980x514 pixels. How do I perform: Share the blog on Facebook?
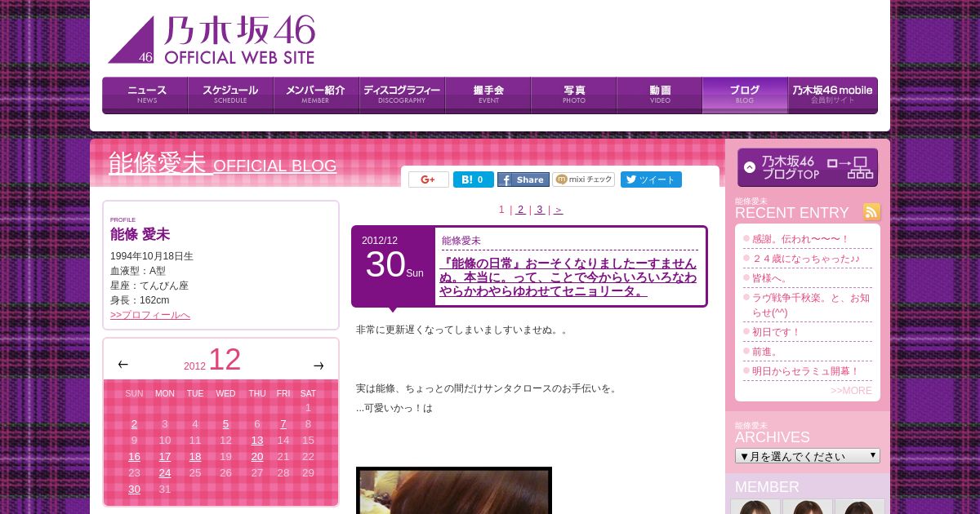(523, 179)
